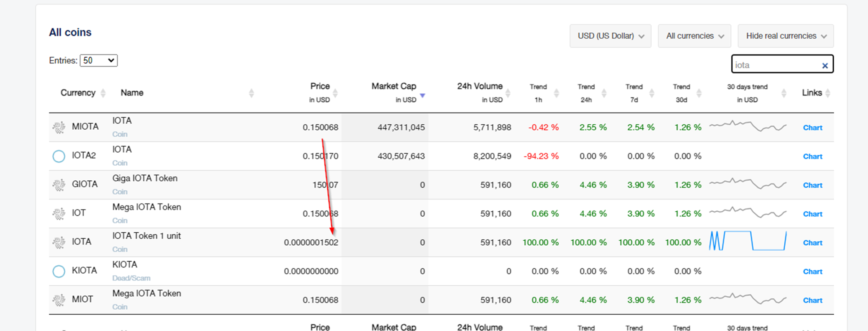Open Chart link for KIOTA row
868x331 pixels.
[x=812, y=272]
